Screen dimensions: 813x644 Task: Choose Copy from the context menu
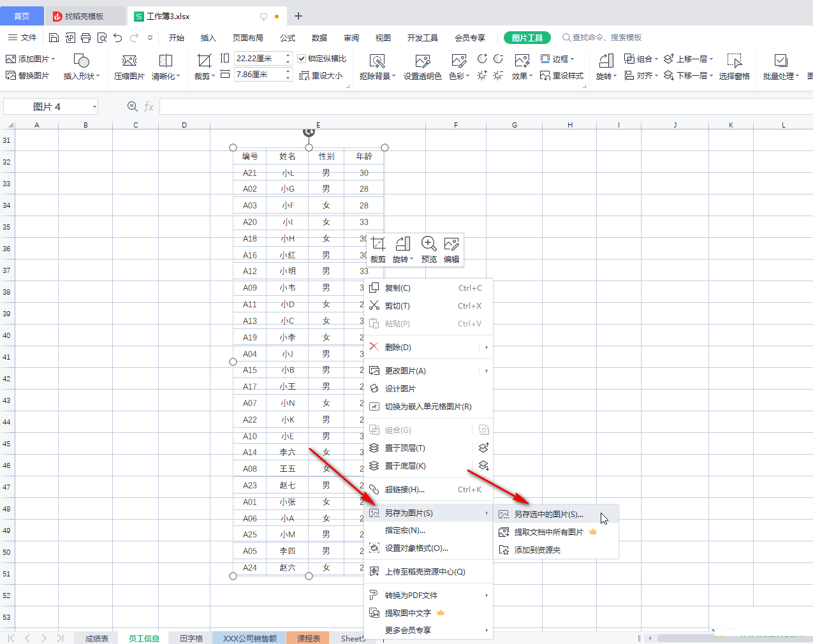pyautogui.click(x=398, y=288)
